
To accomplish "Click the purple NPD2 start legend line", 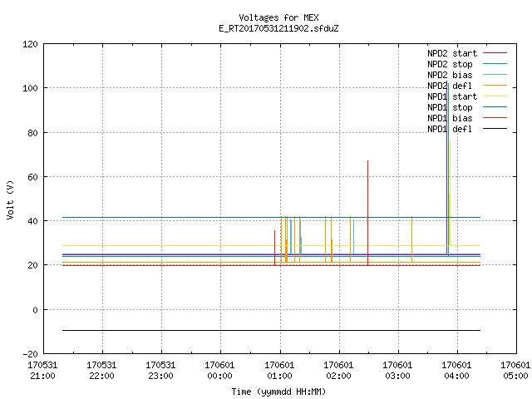I will point(495,53).
